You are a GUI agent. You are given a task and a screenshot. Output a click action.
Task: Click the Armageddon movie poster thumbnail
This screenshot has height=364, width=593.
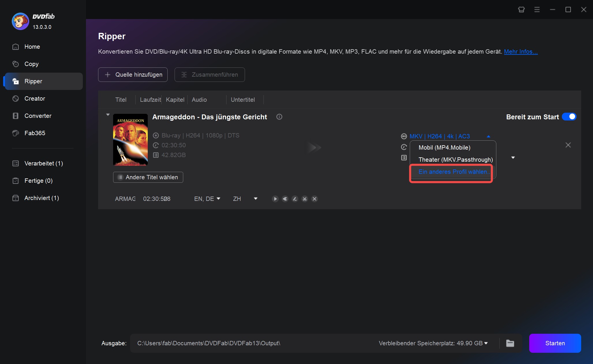(130, 139)
